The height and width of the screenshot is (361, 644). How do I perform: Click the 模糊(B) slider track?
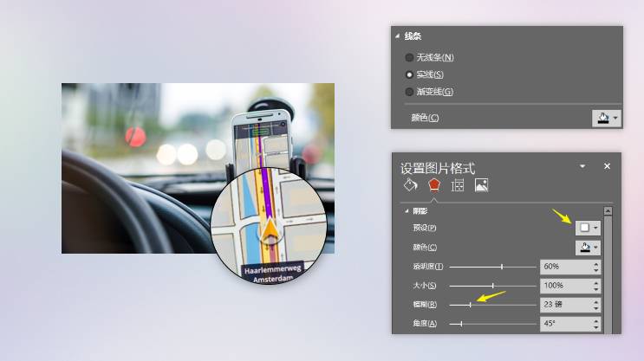tap(493, 305)
